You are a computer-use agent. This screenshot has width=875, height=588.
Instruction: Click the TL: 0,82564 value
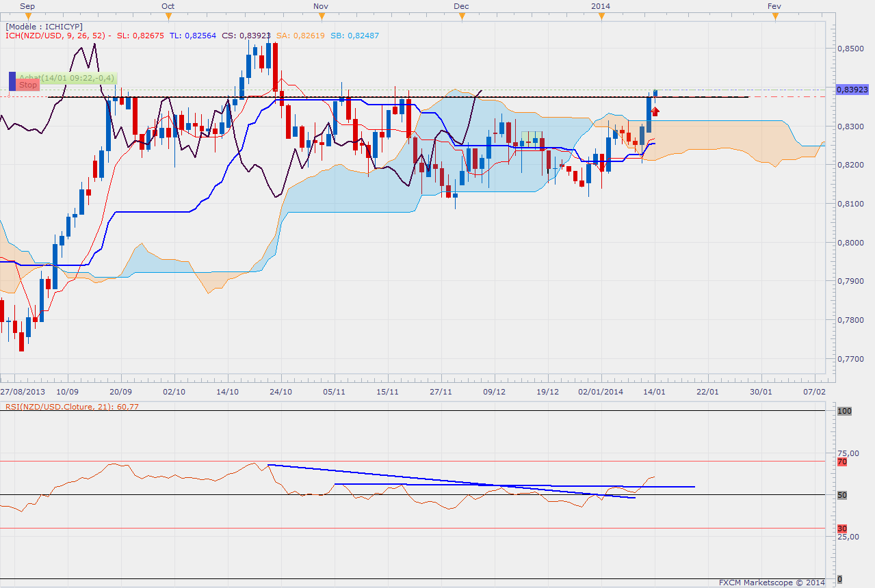click(x=192, y=35)
